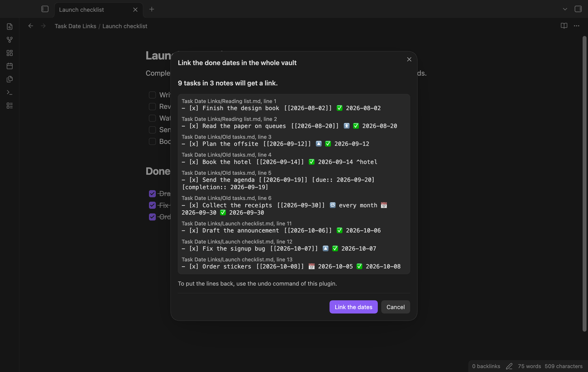588x372 pixels.
Task: Toggle the checkbox beside 'Boc'
Action: tap(152, 141)
